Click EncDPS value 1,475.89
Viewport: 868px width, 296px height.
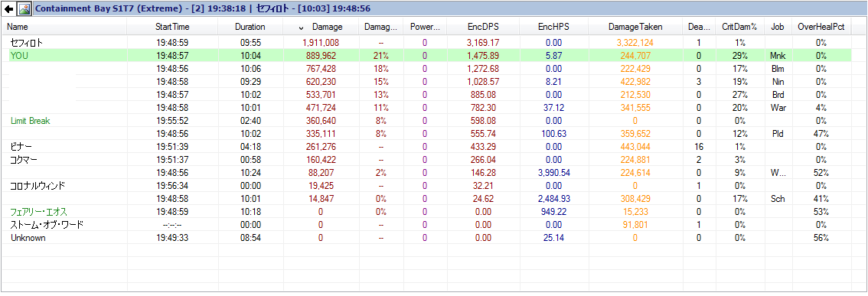483,55
